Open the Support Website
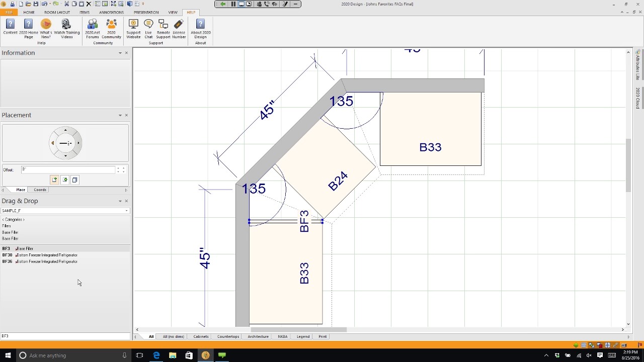Screen dimensions: 644x362 [133, 28]
